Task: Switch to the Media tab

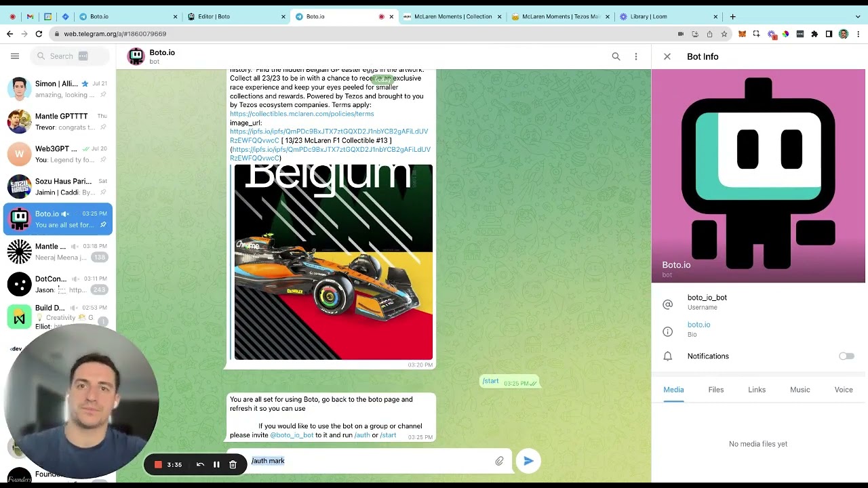Action: pos(673,390)
